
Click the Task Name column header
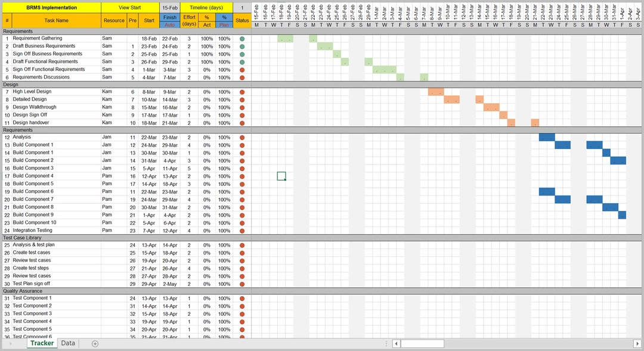[57, 20]
